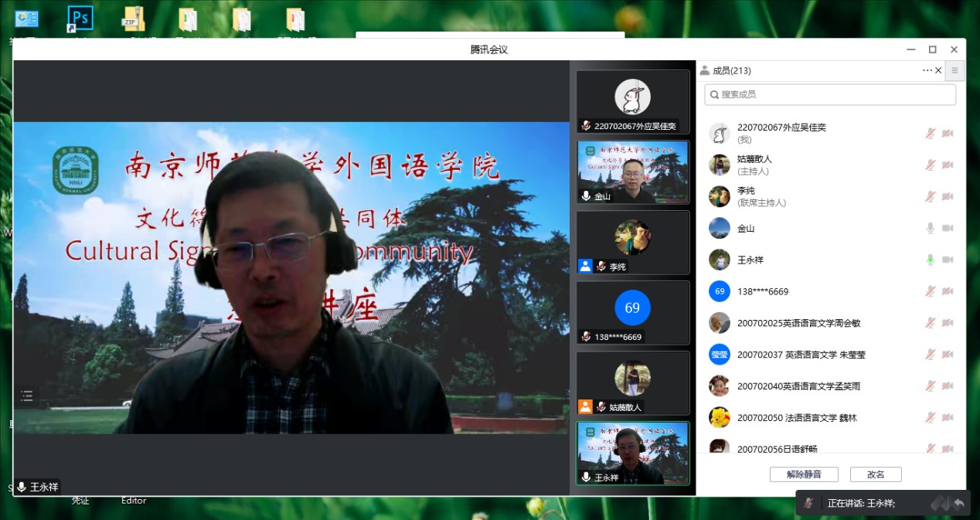
Task: Click the list icon on the main video
Action: [27, 396]
